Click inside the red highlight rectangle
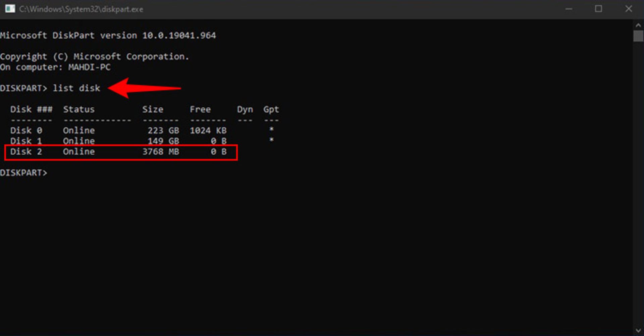644x336 pixels. click(121, 152)
